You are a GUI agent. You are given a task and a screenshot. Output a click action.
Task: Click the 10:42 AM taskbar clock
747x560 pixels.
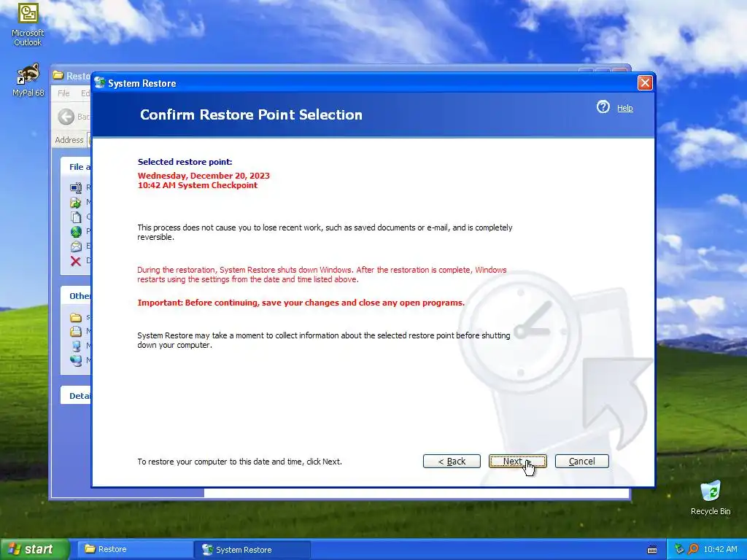pyautogui.click(x=720, y=549)
